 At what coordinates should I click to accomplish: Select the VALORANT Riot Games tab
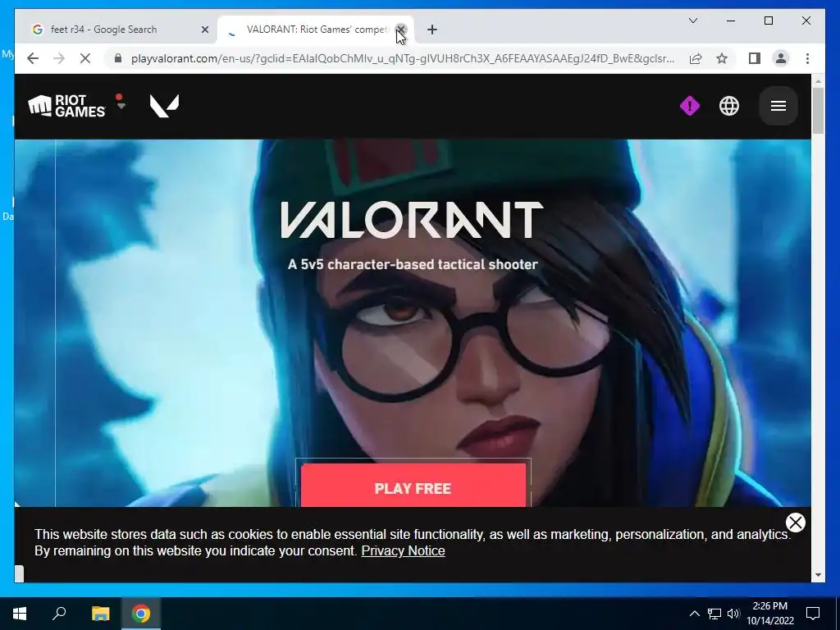click(315, 30)
